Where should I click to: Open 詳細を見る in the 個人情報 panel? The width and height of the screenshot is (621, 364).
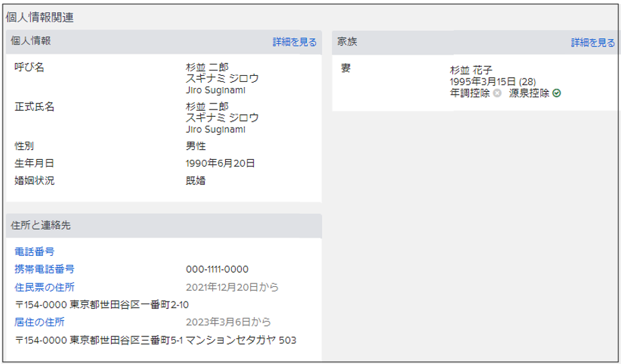point(294,42)
